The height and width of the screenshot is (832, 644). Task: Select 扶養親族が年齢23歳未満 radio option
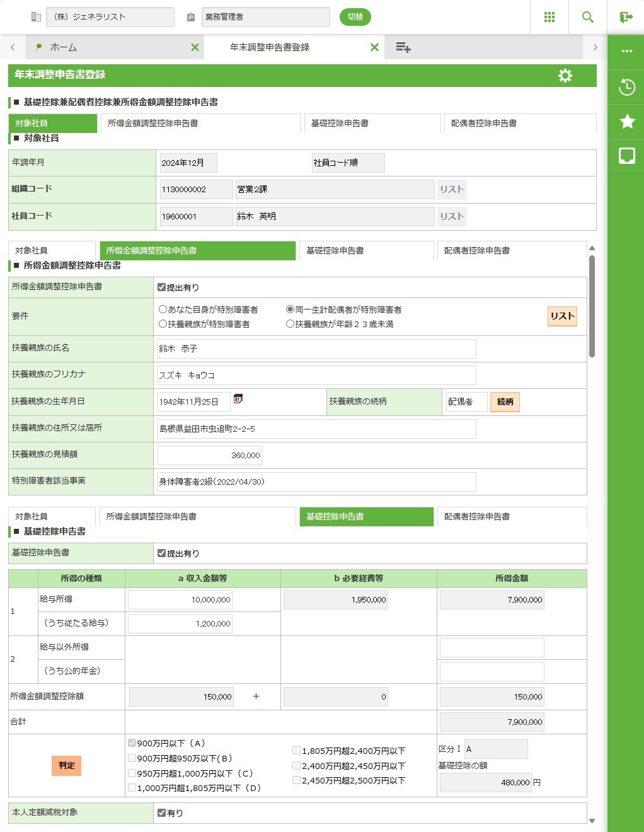(x=290, y=324)
